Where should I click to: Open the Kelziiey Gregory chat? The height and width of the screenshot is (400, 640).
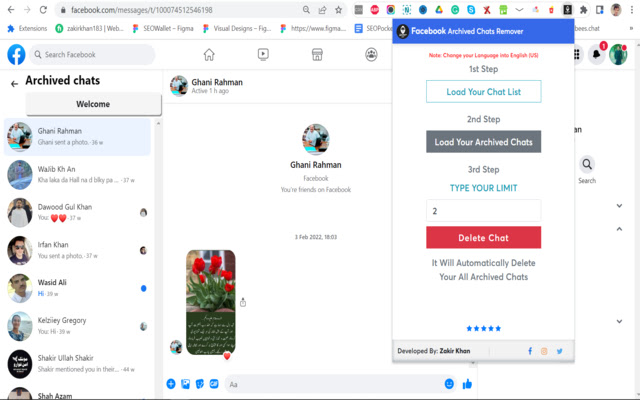point(78,326)
